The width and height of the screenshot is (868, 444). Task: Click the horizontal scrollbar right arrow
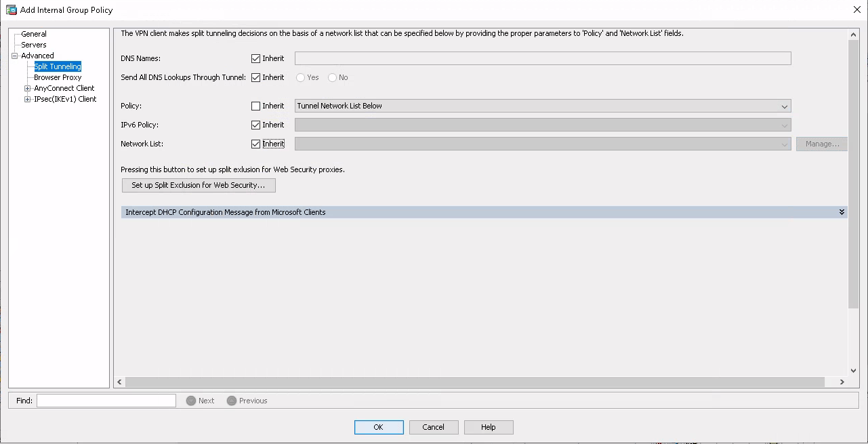(x=842, y=382)
